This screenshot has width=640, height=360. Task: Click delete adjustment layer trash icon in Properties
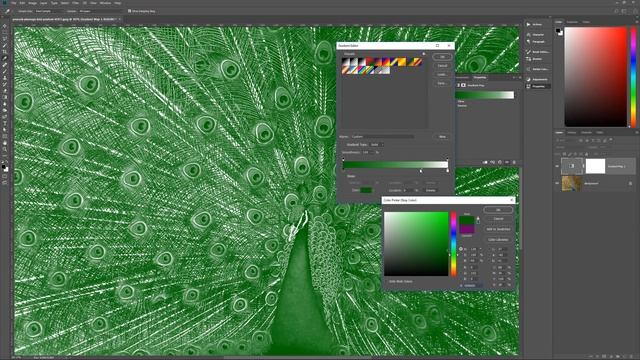point(514,162)
